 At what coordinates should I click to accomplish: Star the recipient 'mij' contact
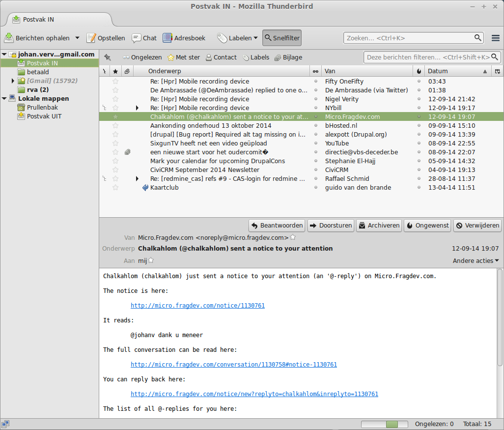pos(151,260)
